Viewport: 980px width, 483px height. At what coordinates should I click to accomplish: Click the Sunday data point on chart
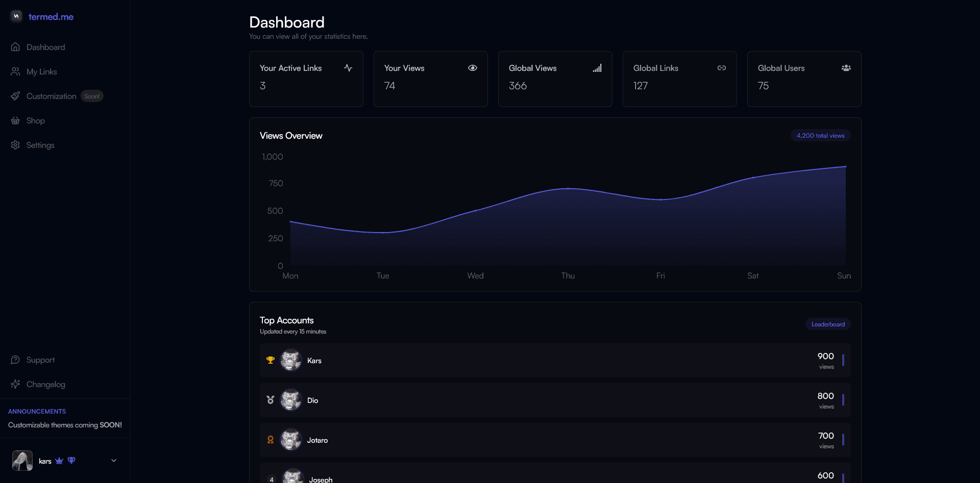pos(845,167)
